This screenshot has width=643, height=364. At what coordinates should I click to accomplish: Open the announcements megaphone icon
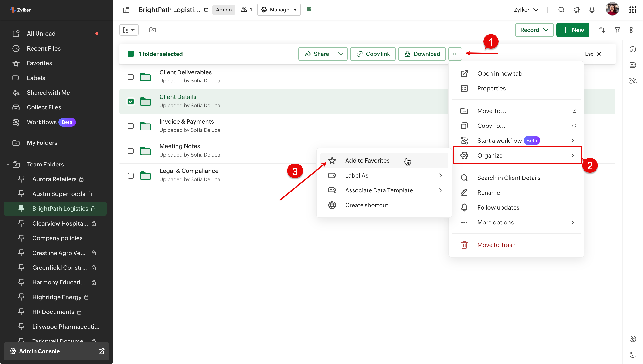(576, 10)
